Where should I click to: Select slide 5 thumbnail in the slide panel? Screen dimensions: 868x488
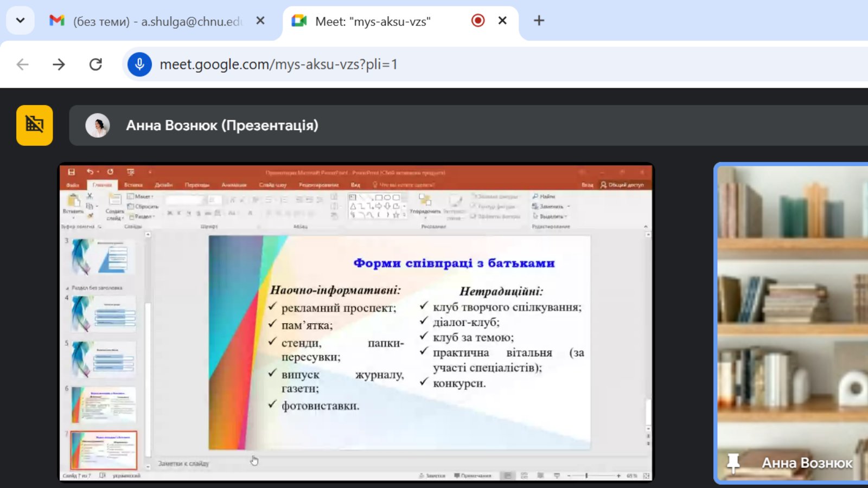104,359
